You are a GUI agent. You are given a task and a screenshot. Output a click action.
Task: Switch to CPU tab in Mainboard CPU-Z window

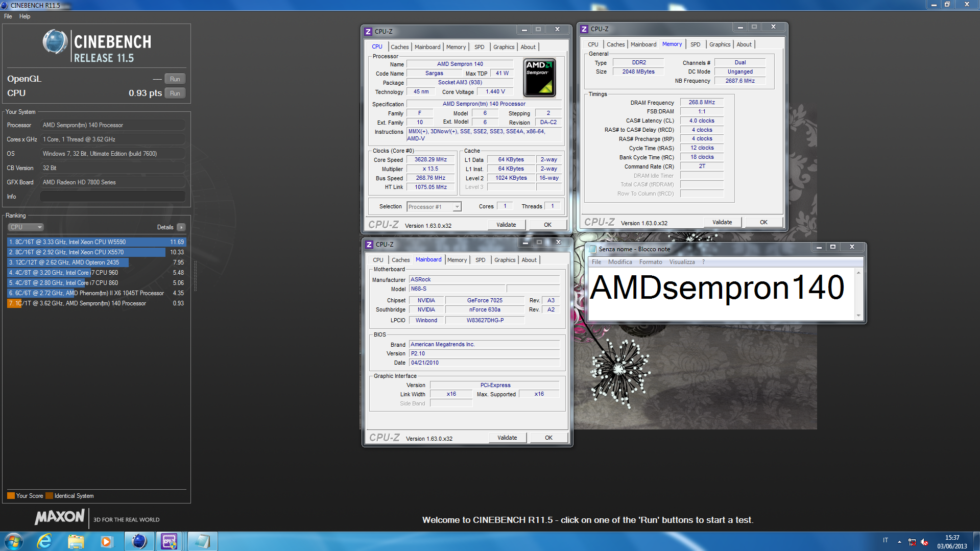click(x=378, y=260)
